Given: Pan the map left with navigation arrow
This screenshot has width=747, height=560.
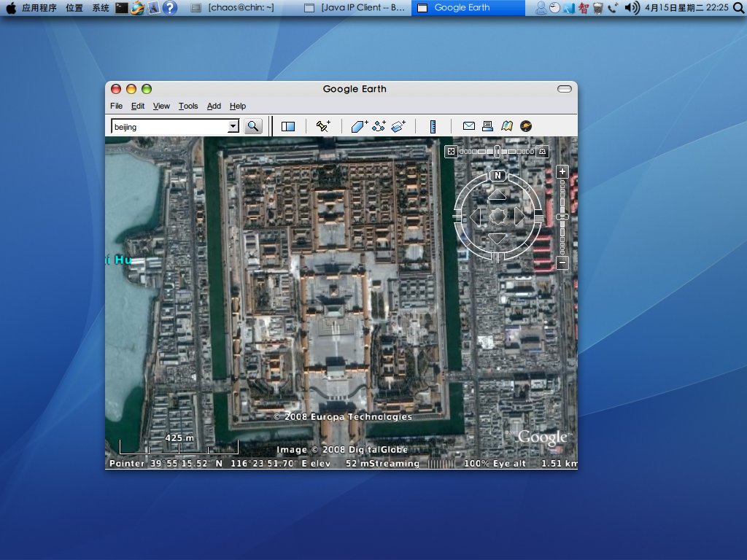Looking at the screenshot, I should (x=476, y=217).
